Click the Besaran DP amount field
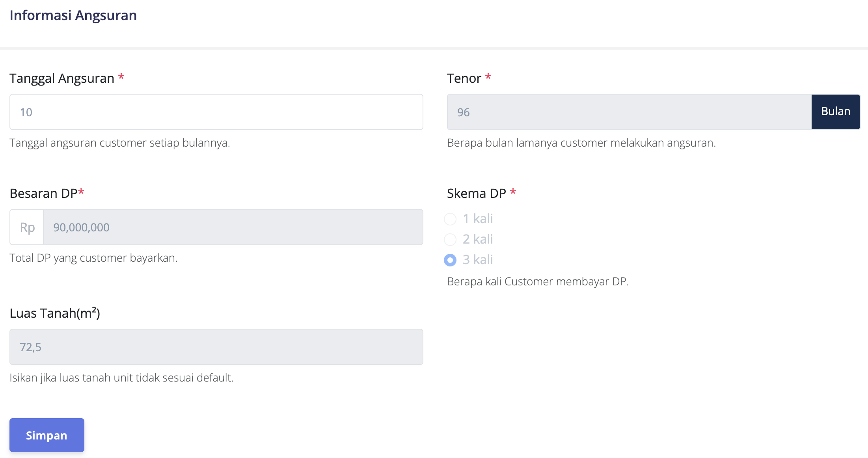This screenshot has width=868, height=458. click(x=233, y=227)
